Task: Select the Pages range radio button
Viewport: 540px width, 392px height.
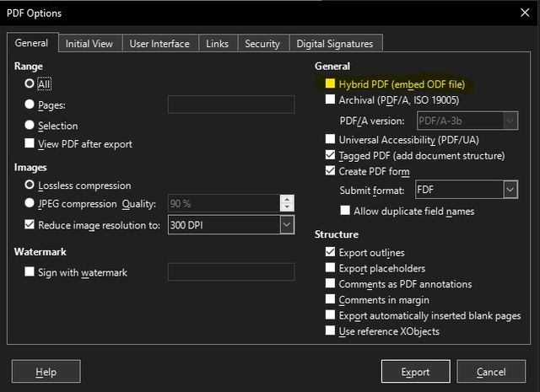Action: (30, 105)
